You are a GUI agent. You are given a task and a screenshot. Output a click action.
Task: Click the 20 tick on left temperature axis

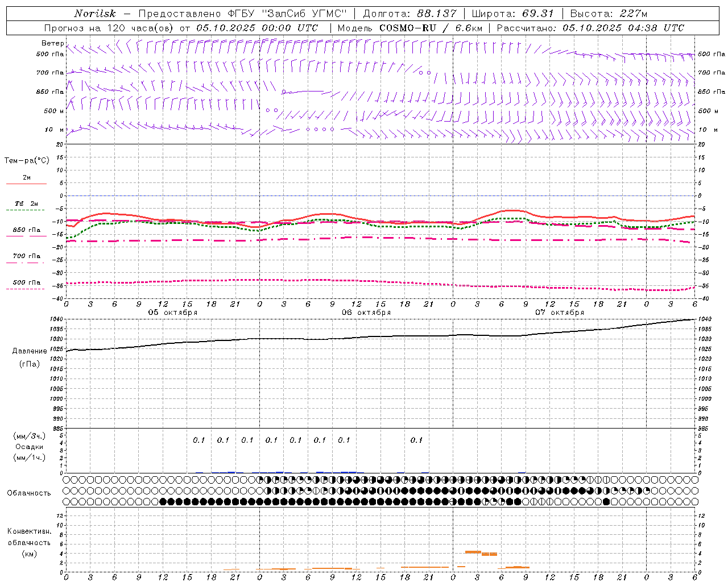[60, 144]
